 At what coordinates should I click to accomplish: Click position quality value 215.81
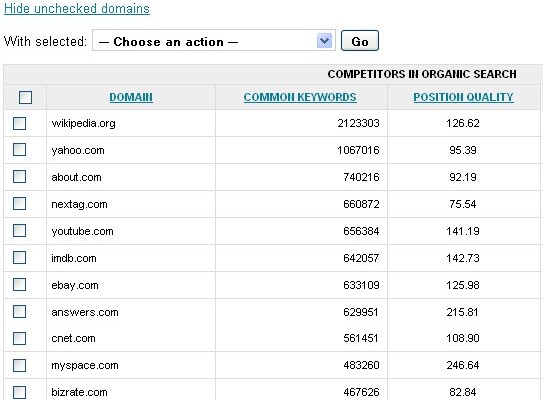[x=462, y=312]
